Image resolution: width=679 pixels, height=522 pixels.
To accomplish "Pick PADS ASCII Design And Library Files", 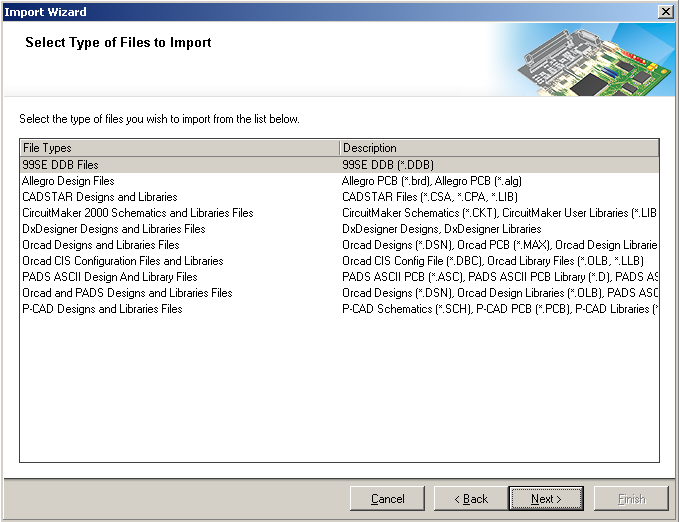I will (x=340, y=277).
